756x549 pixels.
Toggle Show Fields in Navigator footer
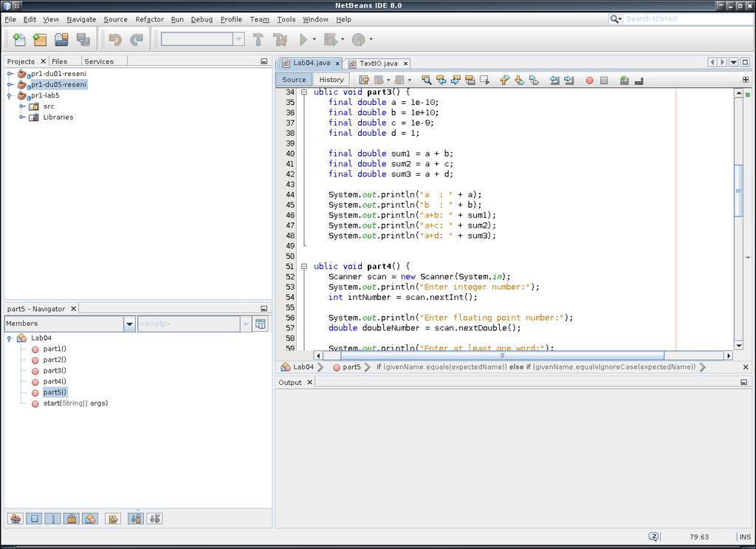coord(34,519)
